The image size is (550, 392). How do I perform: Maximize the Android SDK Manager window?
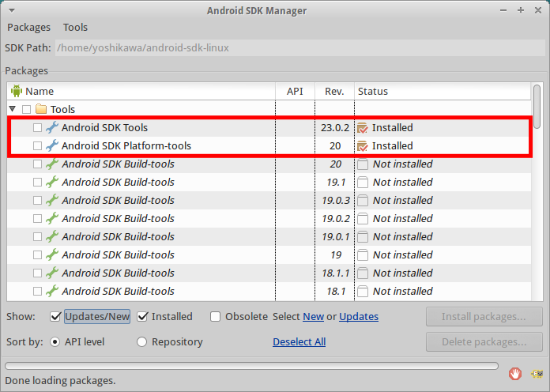(x=521, y=10)
